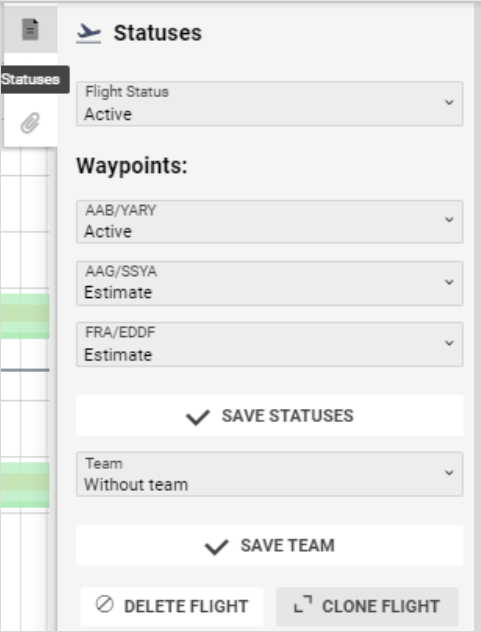Expand the Flight Status dropdown arrow

449,102
